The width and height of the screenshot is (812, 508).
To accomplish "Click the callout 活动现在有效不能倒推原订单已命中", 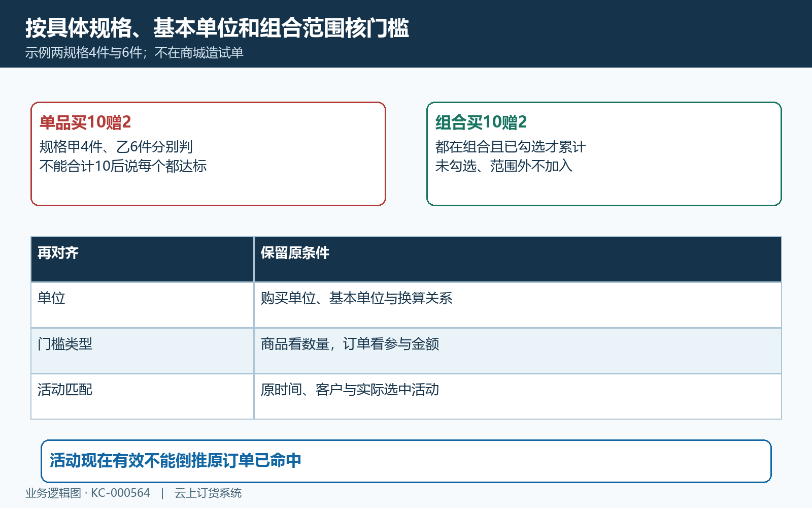I will pos(406,461).
